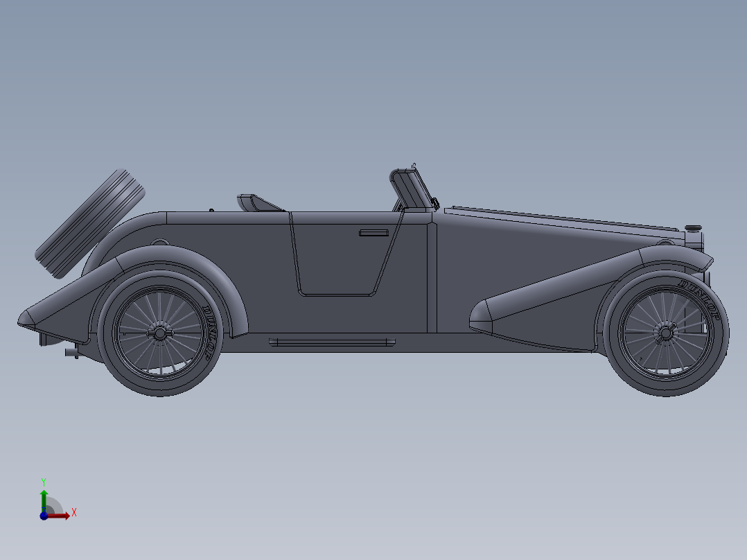This screenshot has height=560, width=747.
Task: Select the seat backrest behind the door
Action: tap(260, 202)
